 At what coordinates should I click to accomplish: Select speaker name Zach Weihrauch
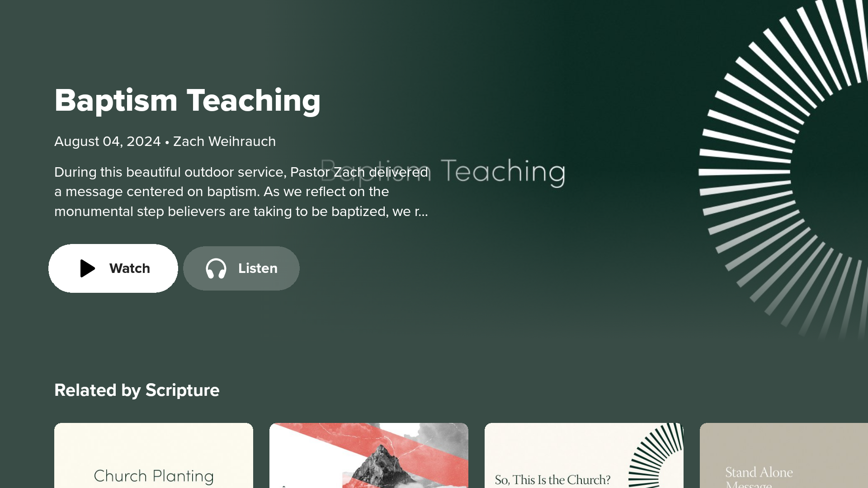(224, 141)
